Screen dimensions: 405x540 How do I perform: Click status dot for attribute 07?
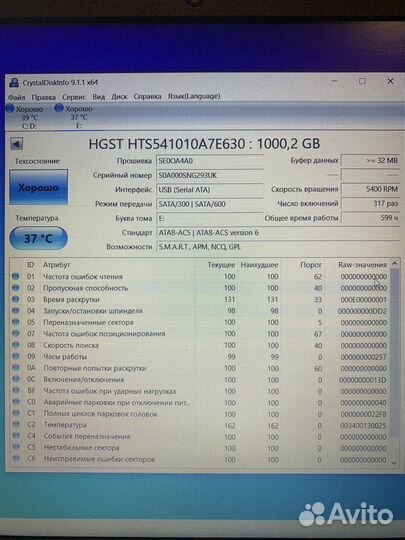(15, 333)
